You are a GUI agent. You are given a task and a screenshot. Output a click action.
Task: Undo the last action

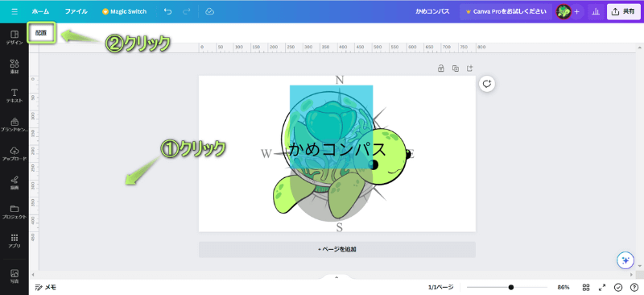pyautogui.click(x=167, y=11)
